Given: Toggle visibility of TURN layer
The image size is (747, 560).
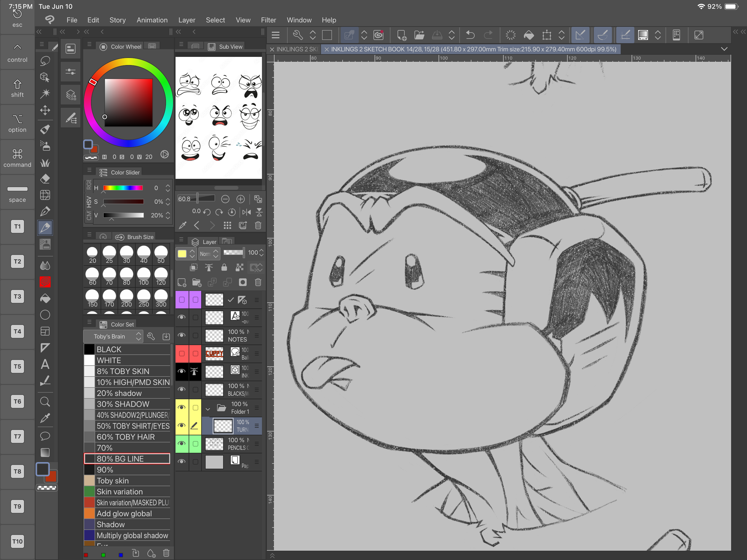Looking at the screenshot, I should click(182, 425).
